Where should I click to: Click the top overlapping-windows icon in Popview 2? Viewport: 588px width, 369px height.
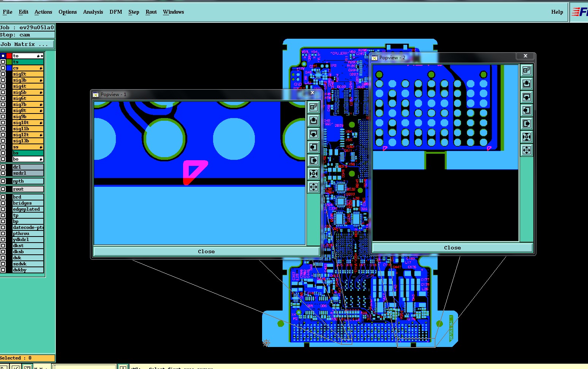click(526, 71)
